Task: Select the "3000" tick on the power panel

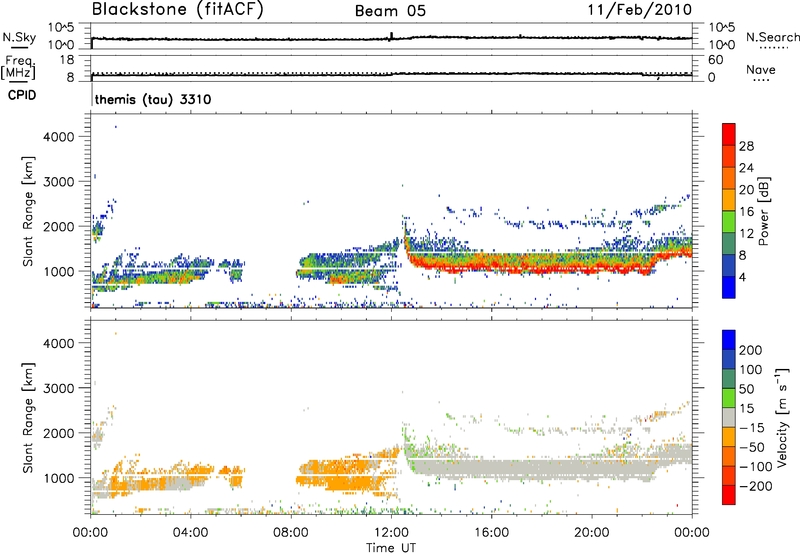Action: point(58,182)
